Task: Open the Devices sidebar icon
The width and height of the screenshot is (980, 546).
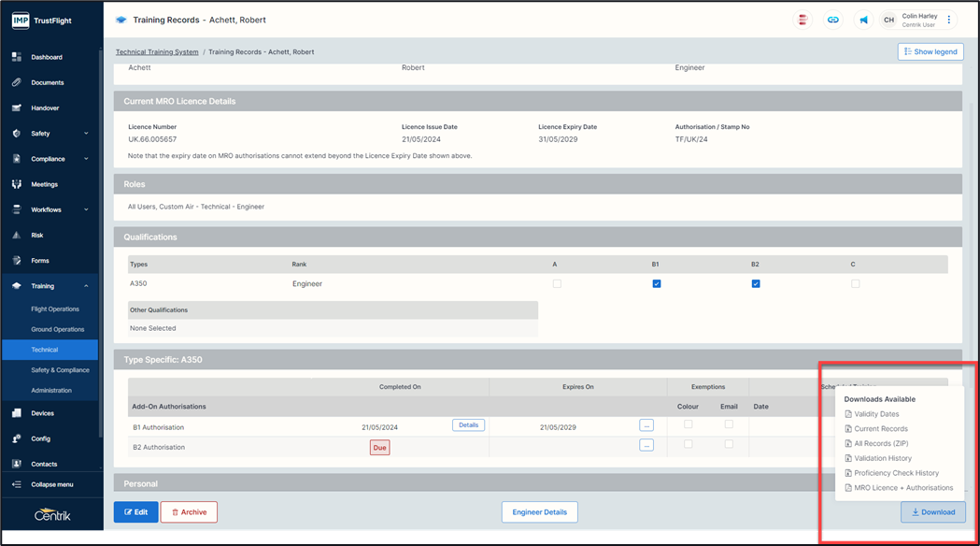Action: pyautogui.click(x=17, y=413)
